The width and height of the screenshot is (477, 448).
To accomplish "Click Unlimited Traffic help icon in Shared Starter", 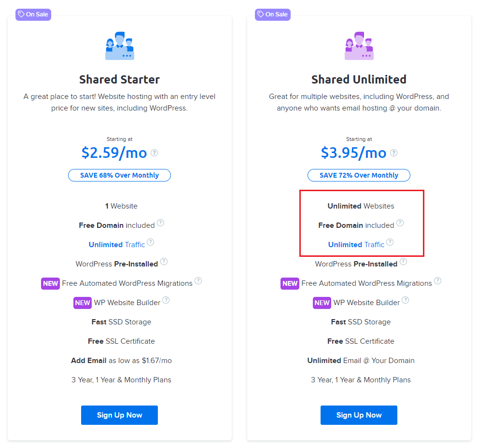I will [150, 242].
